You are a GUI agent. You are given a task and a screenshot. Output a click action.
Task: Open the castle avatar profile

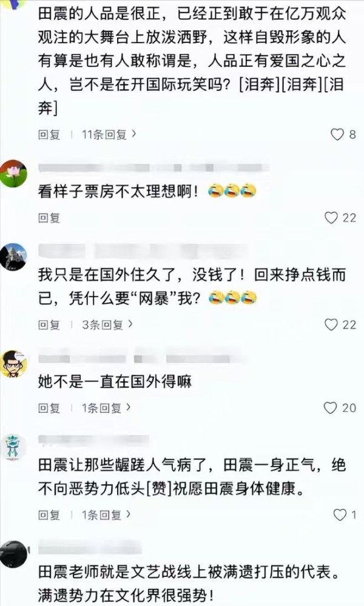click(x=14, y=257)
